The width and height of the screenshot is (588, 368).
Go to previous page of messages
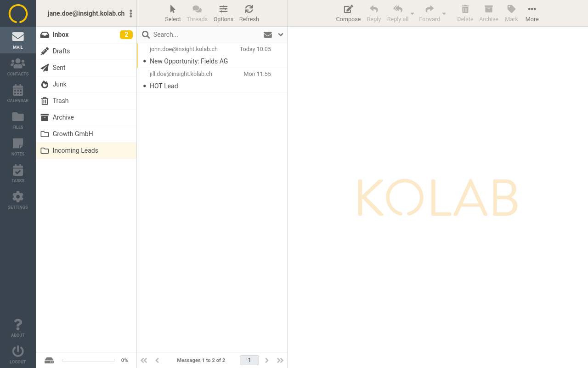(157, 360)
